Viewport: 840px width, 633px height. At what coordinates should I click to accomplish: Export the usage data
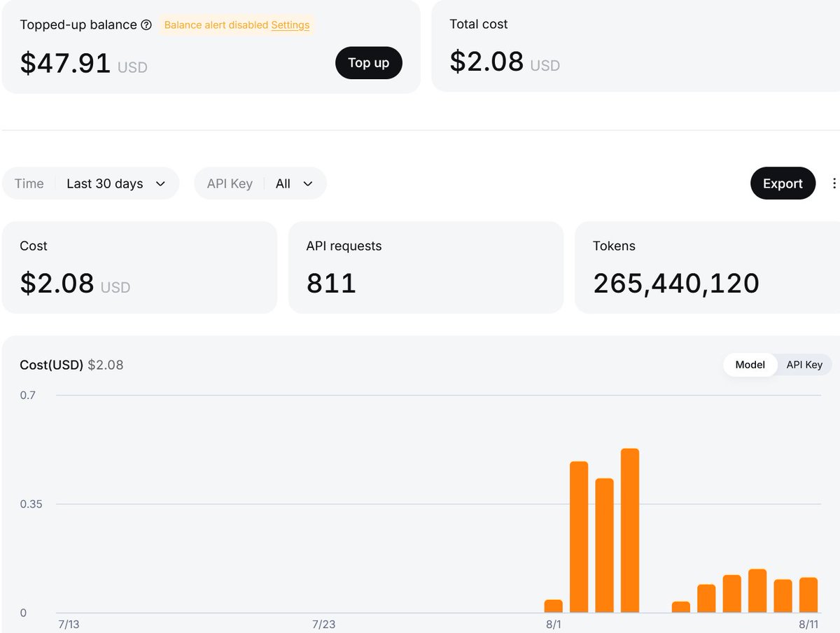783,183
